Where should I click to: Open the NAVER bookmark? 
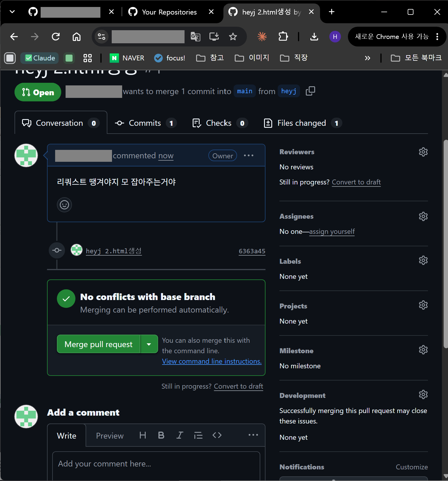127,58
